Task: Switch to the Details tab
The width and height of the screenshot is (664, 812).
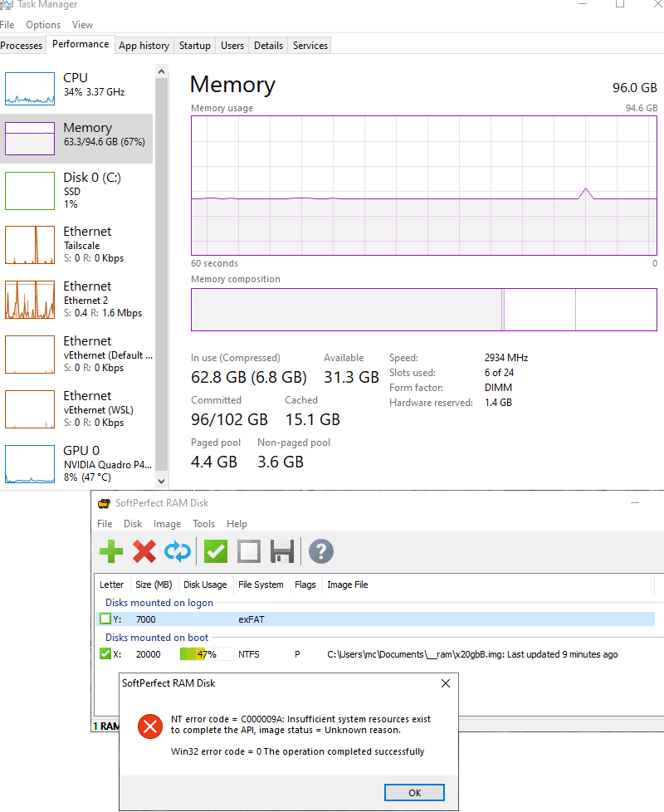Action: (269, 46)
